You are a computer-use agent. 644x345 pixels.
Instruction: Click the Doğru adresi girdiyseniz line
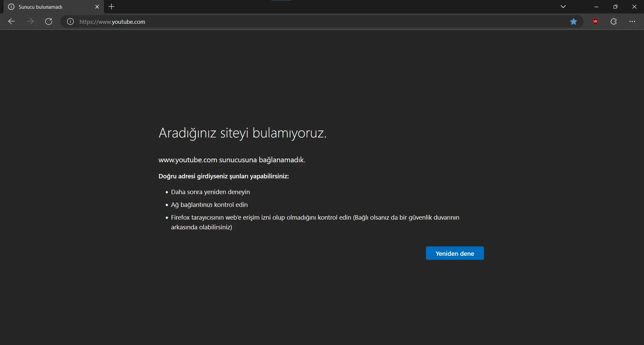(x=223, y=176)
